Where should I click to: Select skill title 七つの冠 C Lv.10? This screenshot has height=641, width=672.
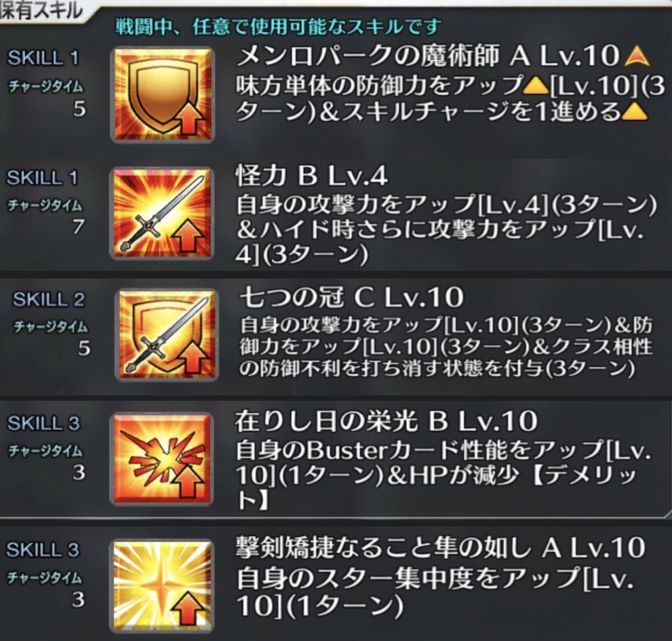click(x=351, y=297)
